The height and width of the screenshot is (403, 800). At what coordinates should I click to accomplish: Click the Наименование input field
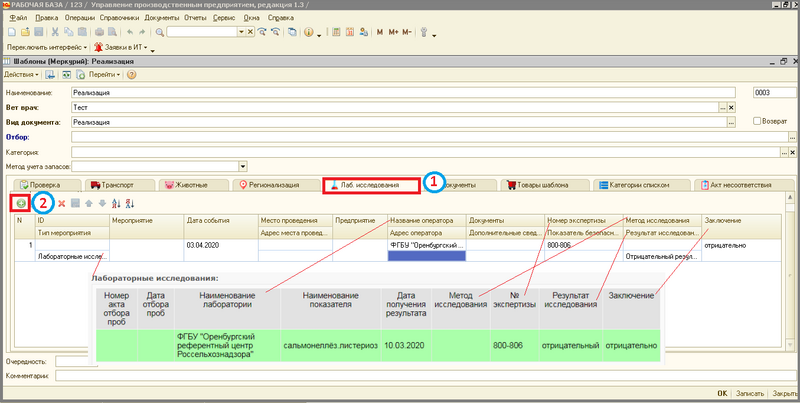pyautogui.click(x=403, y=93)
